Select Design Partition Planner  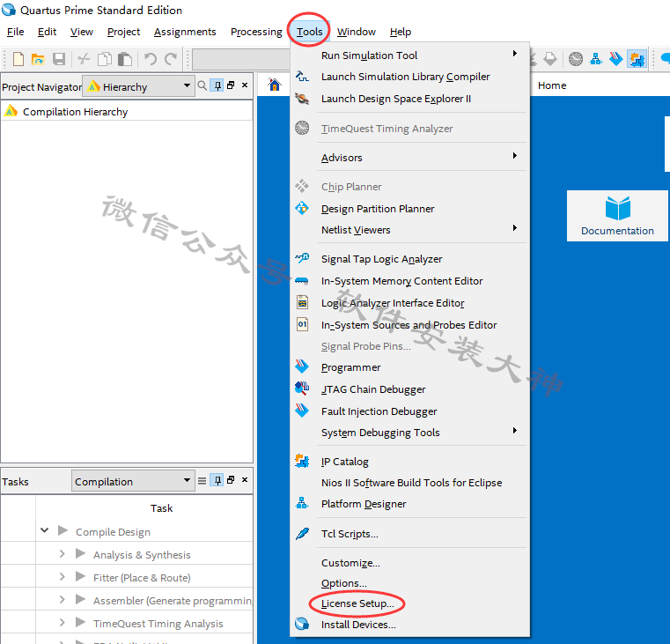tap(409, 209)
